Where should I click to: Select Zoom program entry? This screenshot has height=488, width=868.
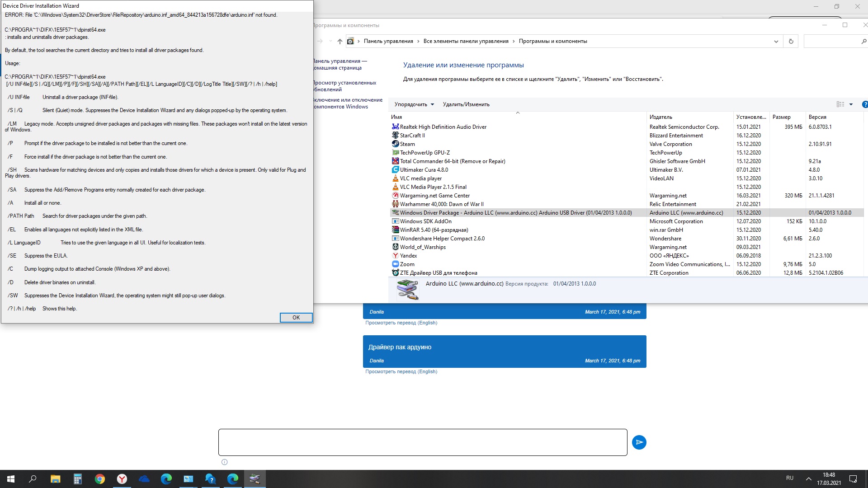tap(627, 264)
